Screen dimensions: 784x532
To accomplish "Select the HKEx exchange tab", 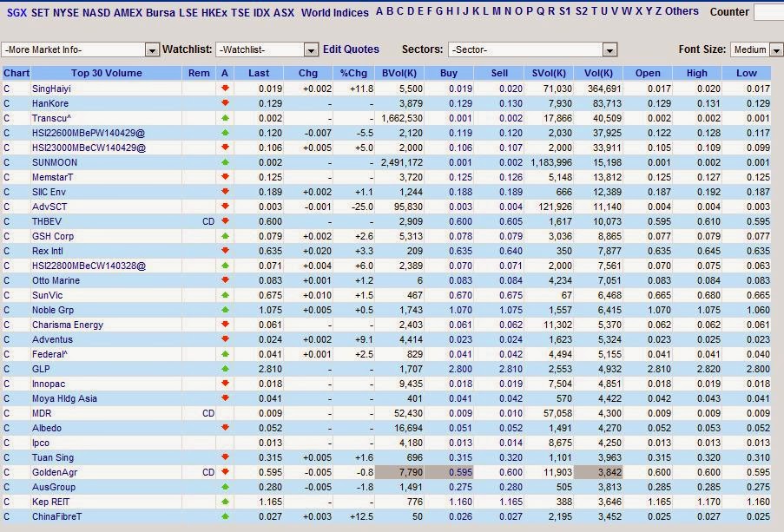I will 215,12.
